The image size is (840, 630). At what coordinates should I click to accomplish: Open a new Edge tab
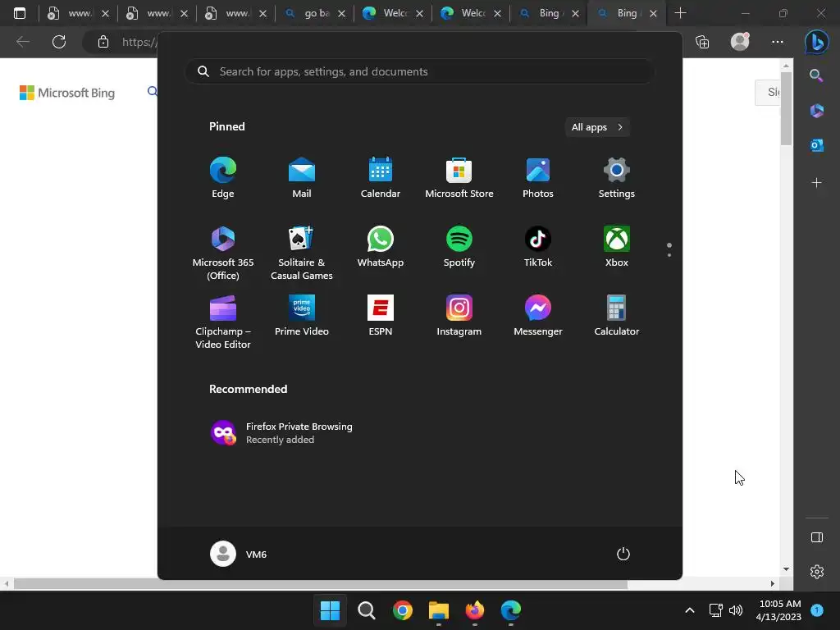click(x=680, y=13)
